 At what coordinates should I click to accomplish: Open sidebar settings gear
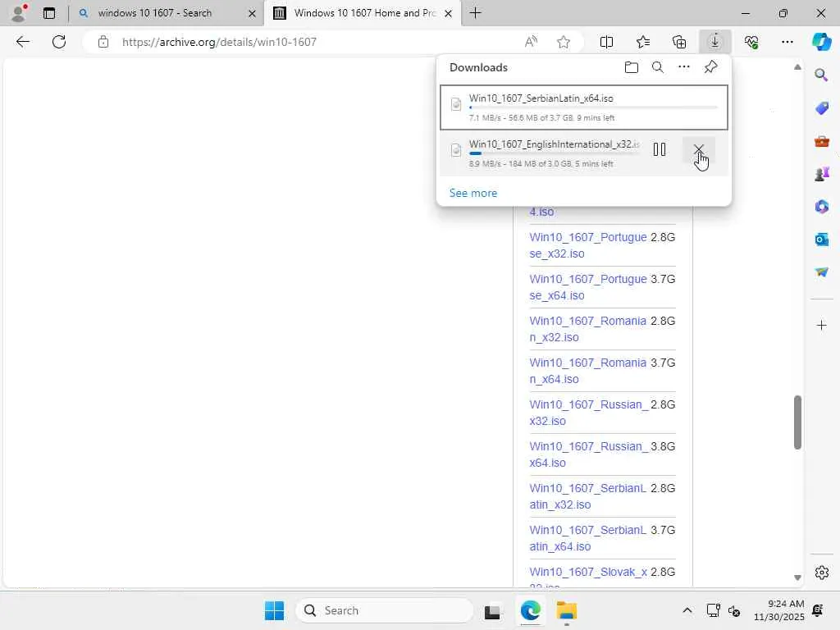tap(821, 573)
